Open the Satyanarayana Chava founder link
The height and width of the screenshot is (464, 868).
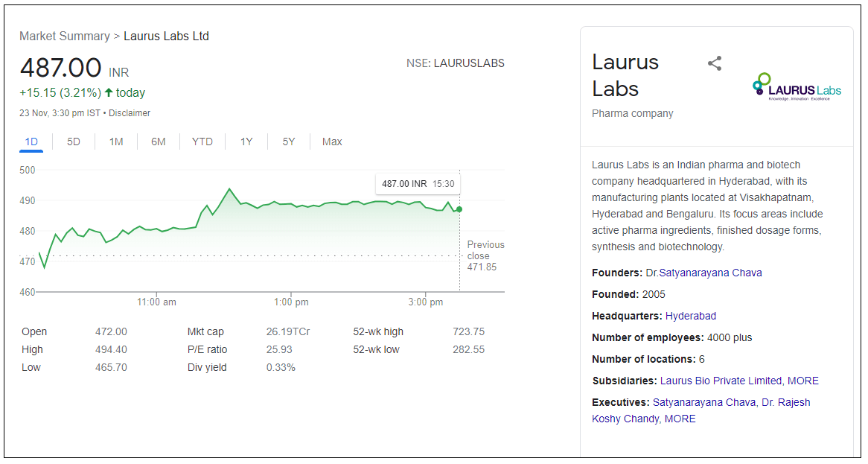(x=710, y=273)
